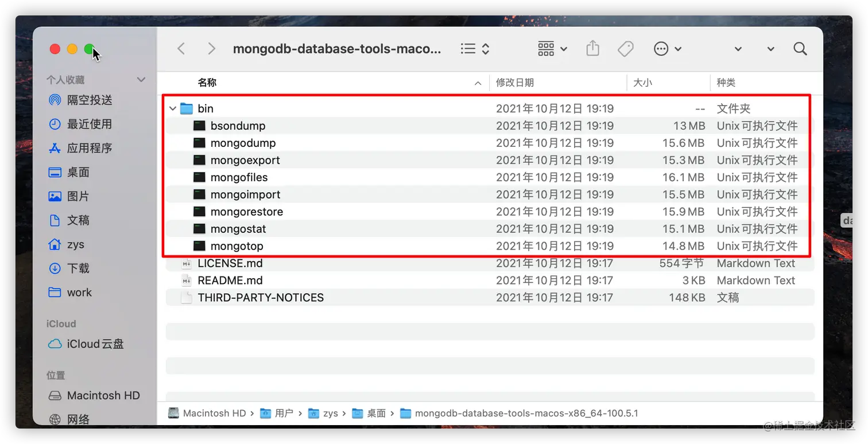This screenshot has height=444, width=868.
Task: Go back with the left chevron button
Action: point(181,49)
